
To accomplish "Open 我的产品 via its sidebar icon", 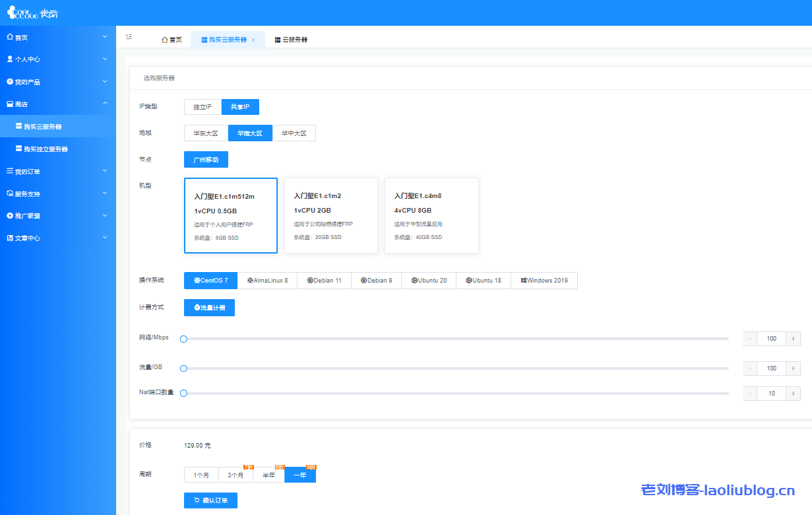I will (x=9, y=81).
